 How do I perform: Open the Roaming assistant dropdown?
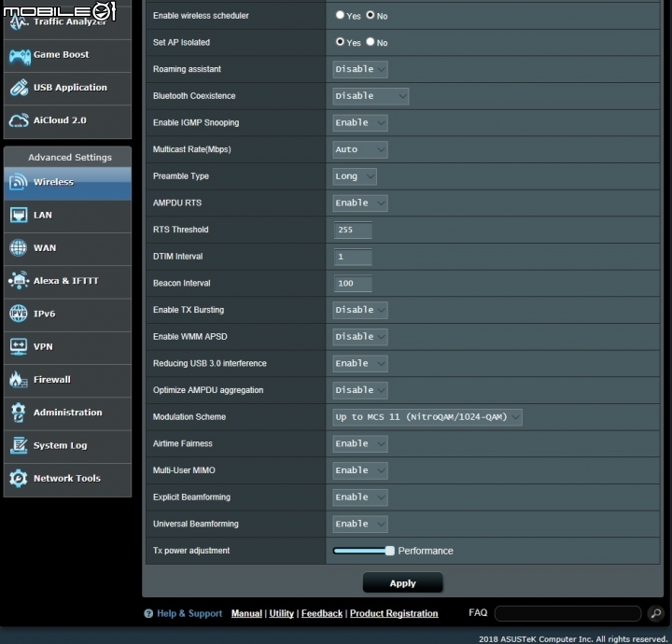(x=360, y=69)
